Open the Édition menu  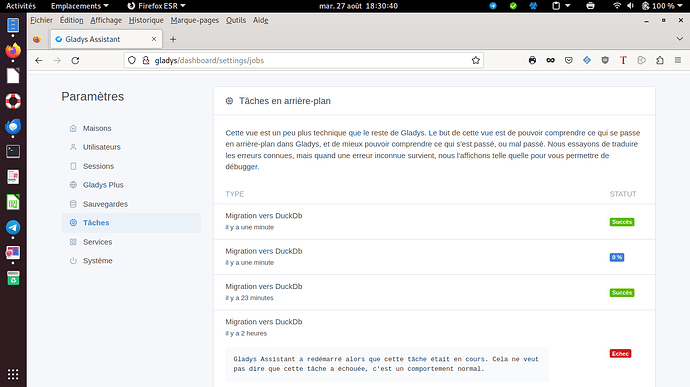72,20
